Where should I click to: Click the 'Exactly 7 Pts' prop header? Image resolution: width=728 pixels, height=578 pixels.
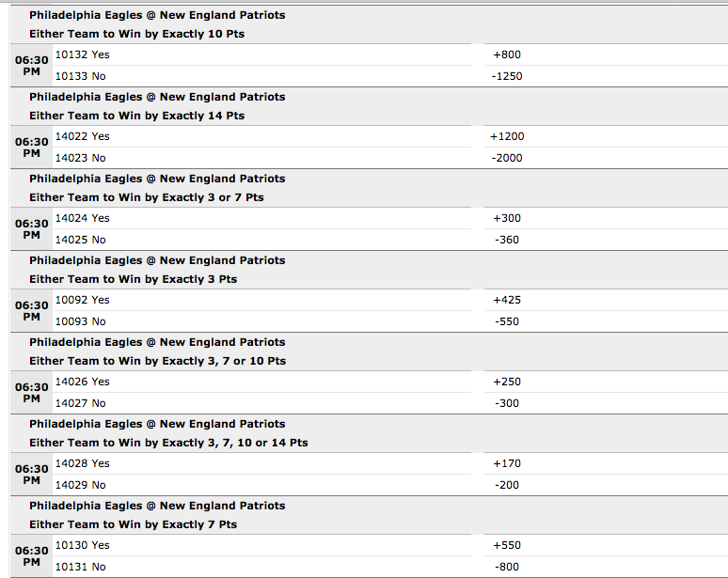tap(134, 524)
